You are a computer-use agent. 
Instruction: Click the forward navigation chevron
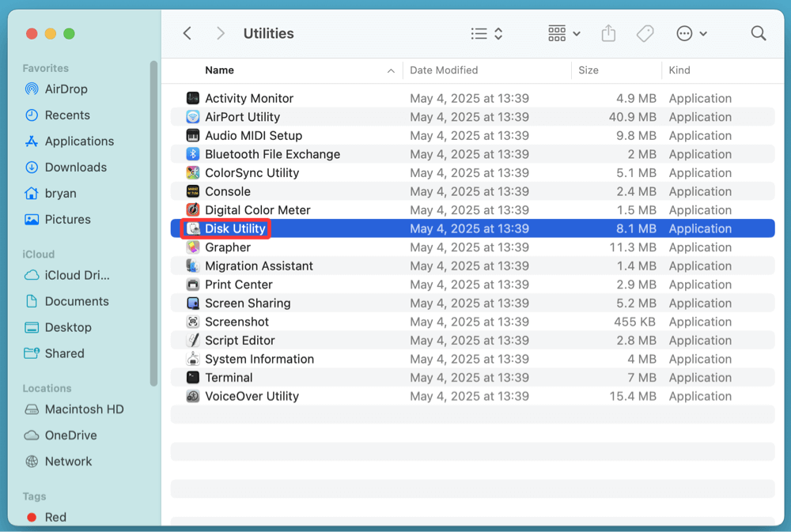[220, 33]
